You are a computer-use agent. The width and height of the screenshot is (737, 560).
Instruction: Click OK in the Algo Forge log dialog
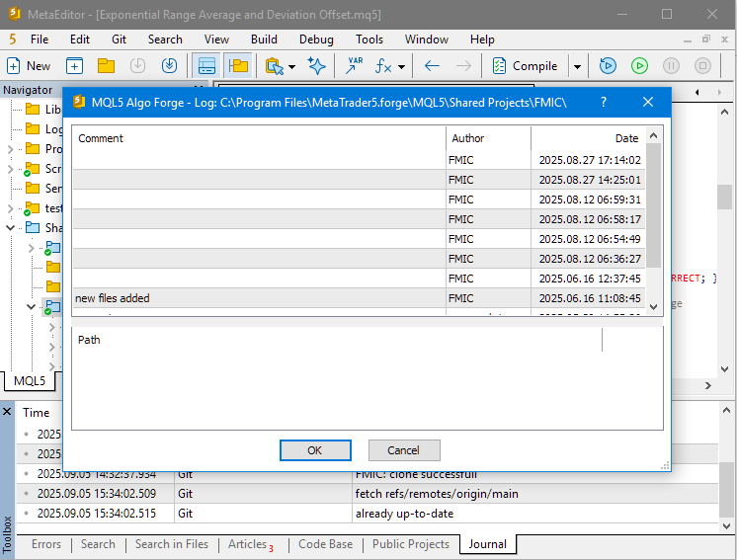315,450
